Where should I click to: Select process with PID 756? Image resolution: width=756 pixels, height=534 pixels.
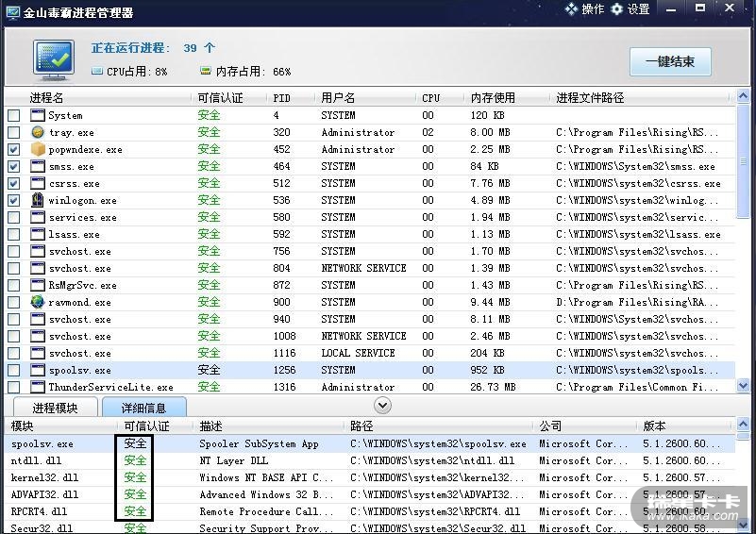tap(369, 251)
